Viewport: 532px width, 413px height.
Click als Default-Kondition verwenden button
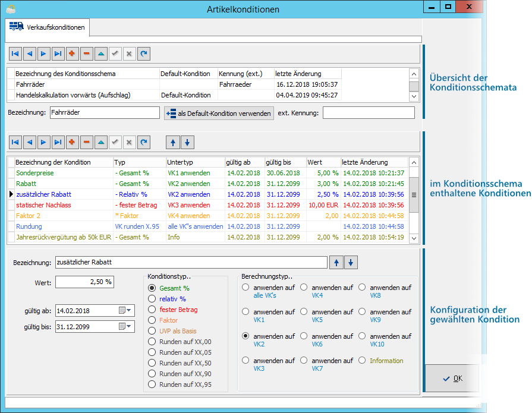[219, 114]
